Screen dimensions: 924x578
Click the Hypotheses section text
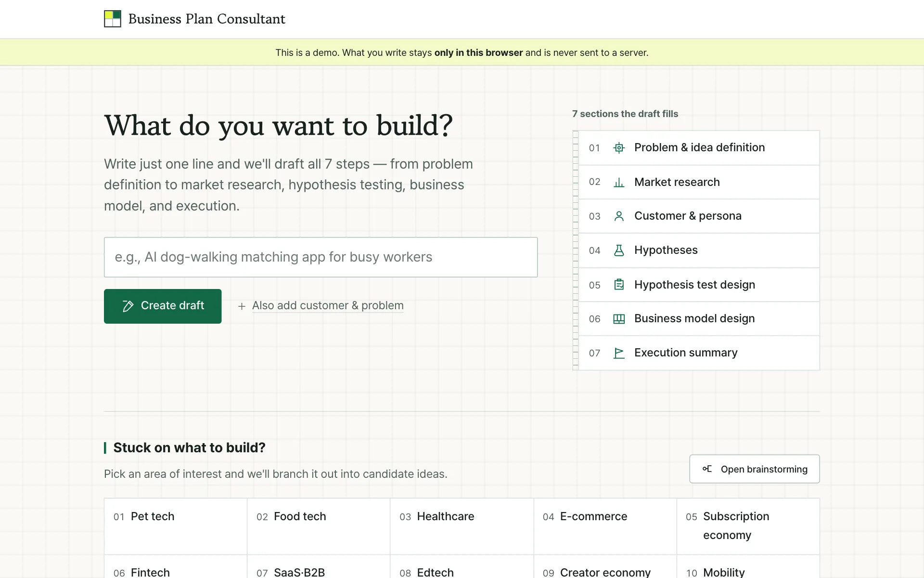click(666, 250)
